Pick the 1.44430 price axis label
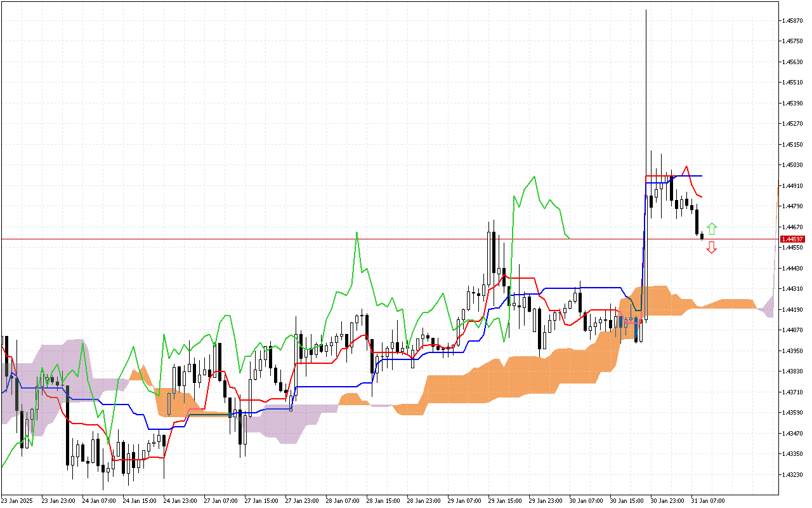The width and height of the screenshot is (812, 508). point(793,269)
